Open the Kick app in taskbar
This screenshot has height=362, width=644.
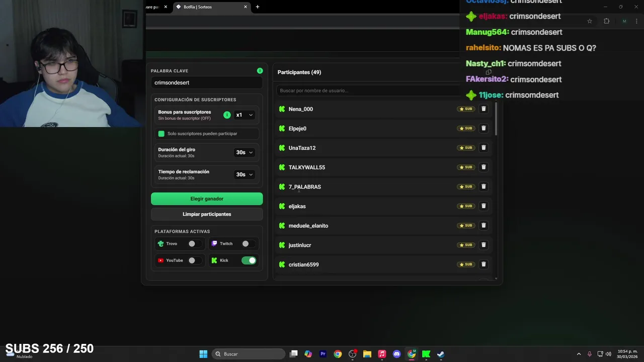(426, 354)
